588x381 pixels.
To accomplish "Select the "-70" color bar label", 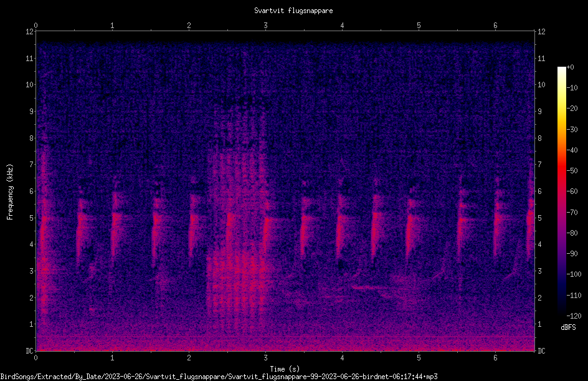I will pos(572,213).
